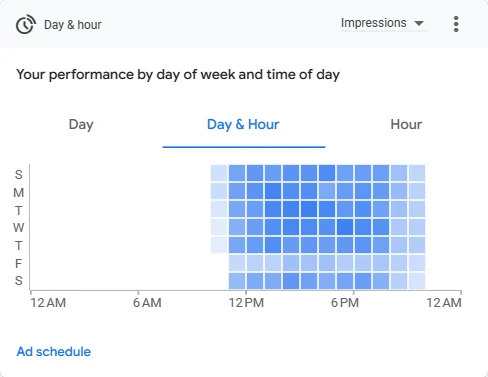Image resolution: width=488 pixels, height=377 pixels.
Task: Select the last Saturday cell at 10 PM
Action: pyautogui.click(x=417, y=281)
